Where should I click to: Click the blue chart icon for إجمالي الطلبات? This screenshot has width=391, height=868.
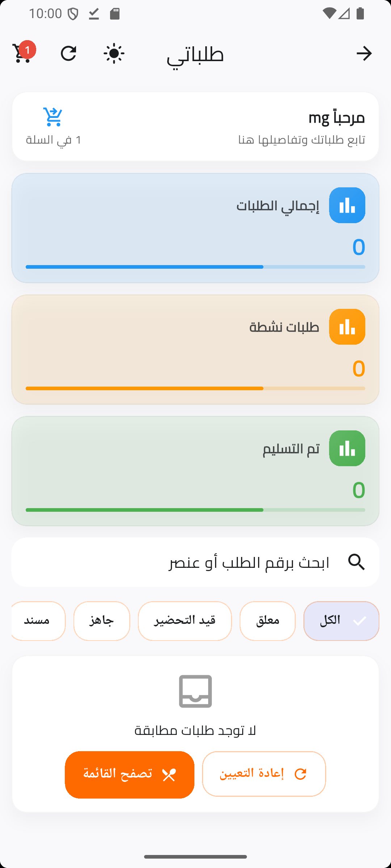click(347, 205)
